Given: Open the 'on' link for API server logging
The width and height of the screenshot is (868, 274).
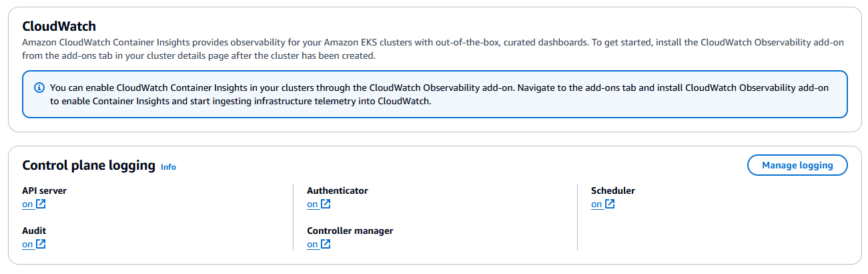Looking at the screenshot, I should coord(27,204).
